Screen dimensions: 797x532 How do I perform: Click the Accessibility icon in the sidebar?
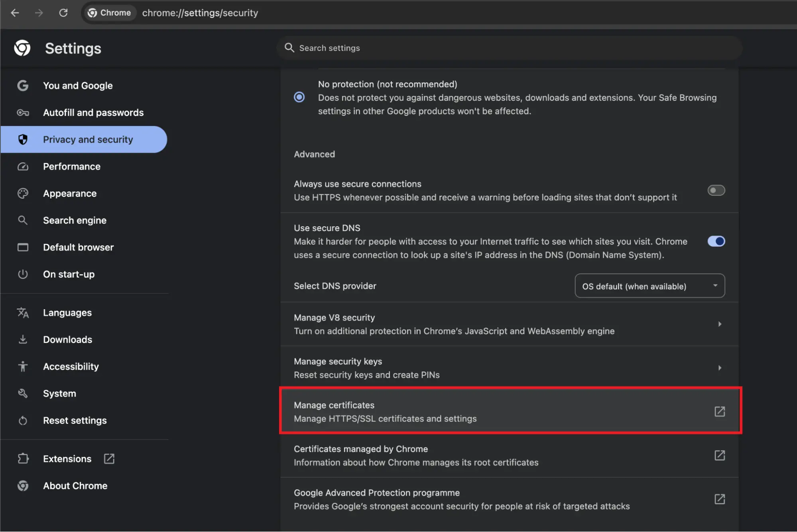(x=23, y=366)
